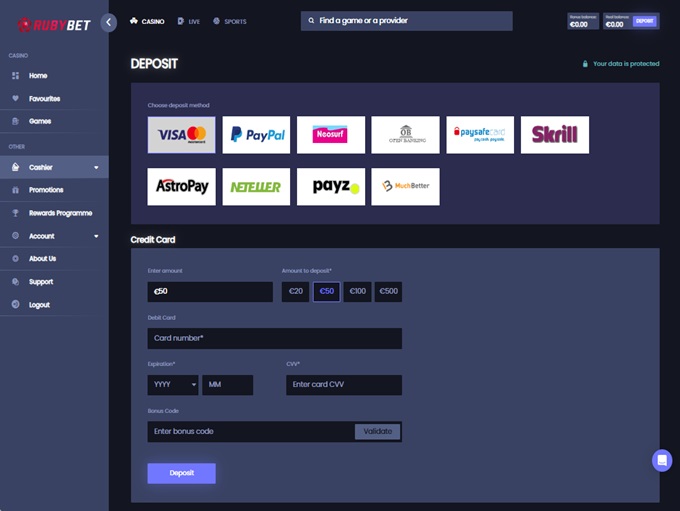Open the Sports tab
This screenshot has width=680, height=511.
[x=229, y=21]
